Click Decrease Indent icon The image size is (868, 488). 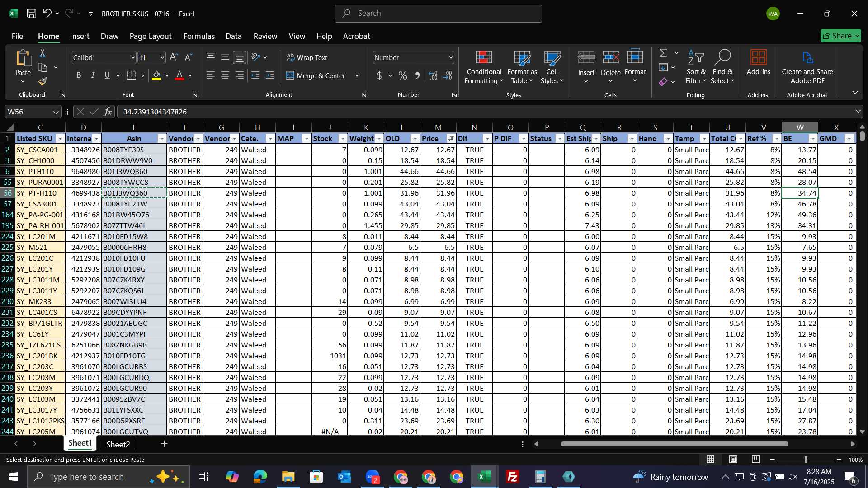255,75
